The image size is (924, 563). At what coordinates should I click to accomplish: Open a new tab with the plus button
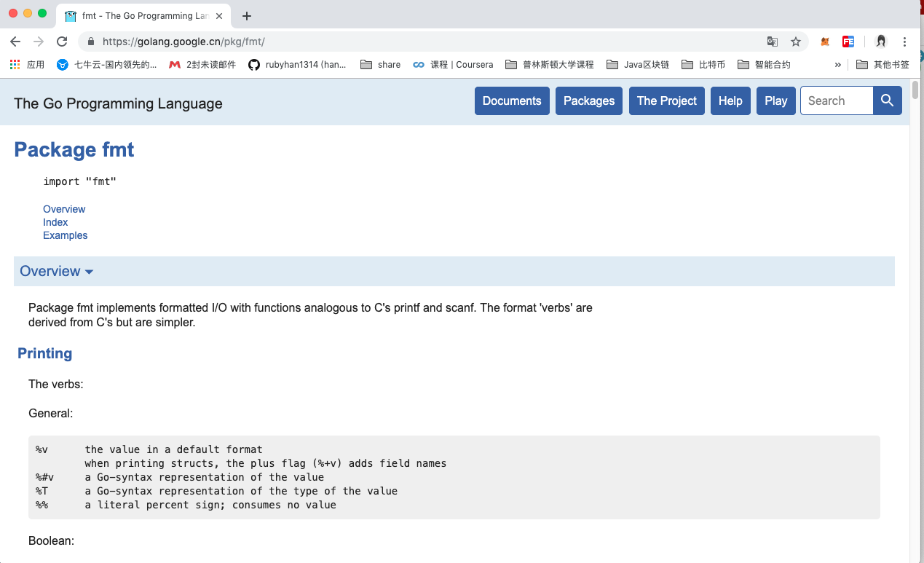[x=246, y=15]
